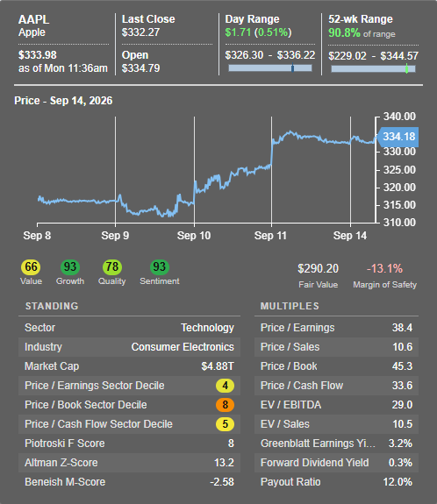This screenshot has height=504, width=437.
Task: Click the Price / Sales multiple 10.6
Action: coord(402,347)
